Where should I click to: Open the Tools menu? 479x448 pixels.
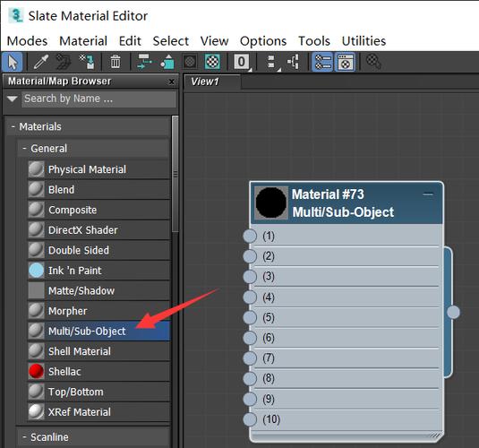click(314, 40)
